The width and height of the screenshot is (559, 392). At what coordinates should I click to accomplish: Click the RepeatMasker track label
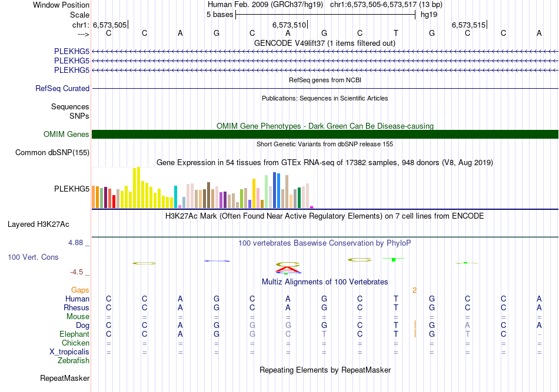(x=65, y=378)
